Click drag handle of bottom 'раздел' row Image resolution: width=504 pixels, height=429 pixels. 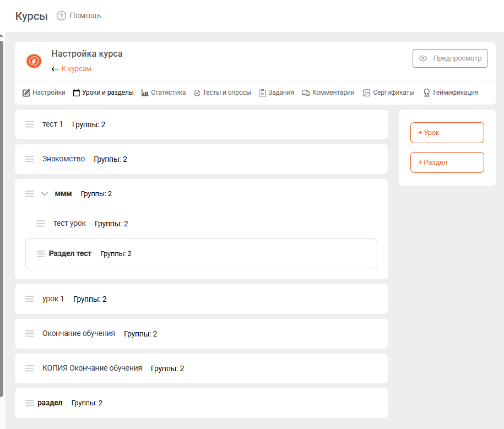pos(30,403)
